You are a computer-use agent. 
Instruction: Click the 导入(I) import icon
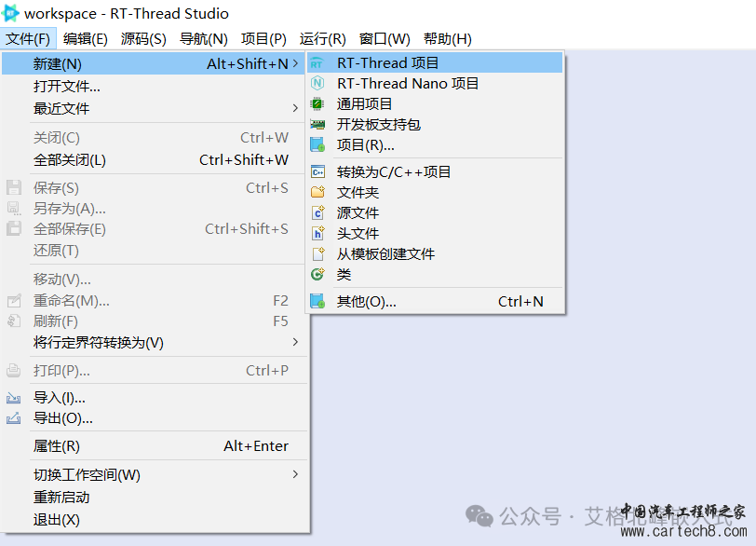pyautogui.click(x=13, y=398)
